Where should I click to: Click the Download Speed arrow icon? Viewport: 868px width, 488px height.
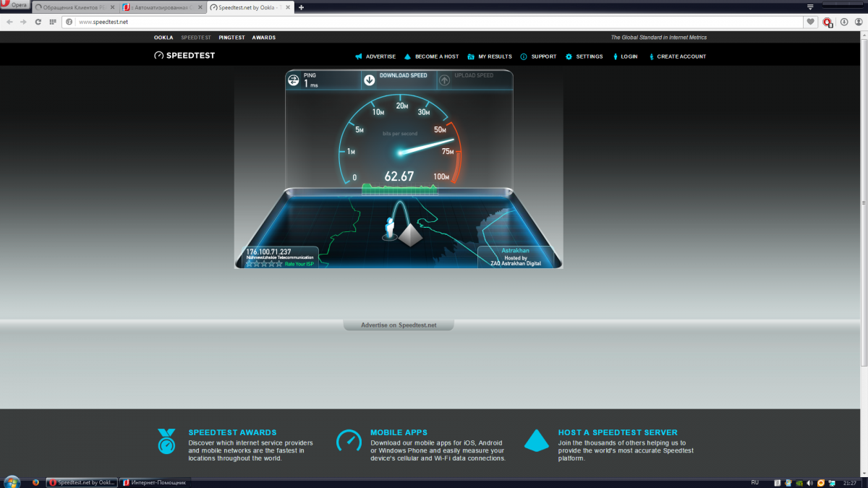(370, 80)
